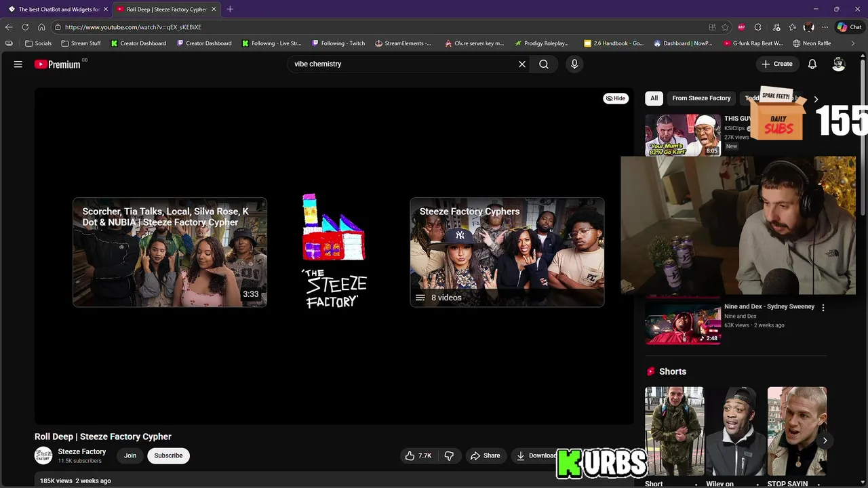Reload the page with the refresh icon
This screenshot has width=868, height=488.
(x=25, y=27)
